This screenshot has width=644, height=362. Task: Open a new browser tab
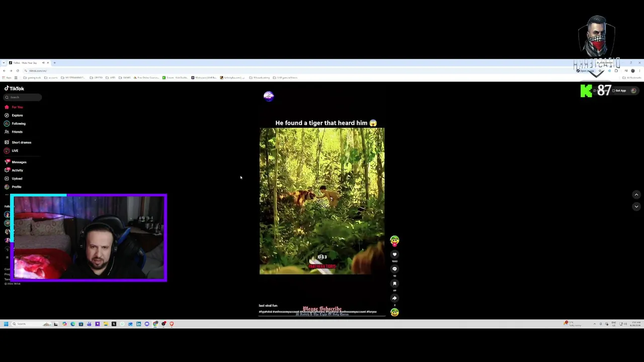pos(55,63)
